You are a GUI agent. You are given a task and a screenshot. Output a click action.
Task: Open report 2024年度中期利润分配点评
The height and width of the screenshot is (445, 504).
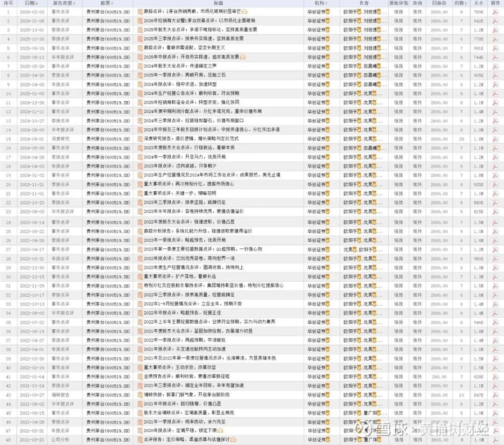pyautogui.click(x=203, y=111)
